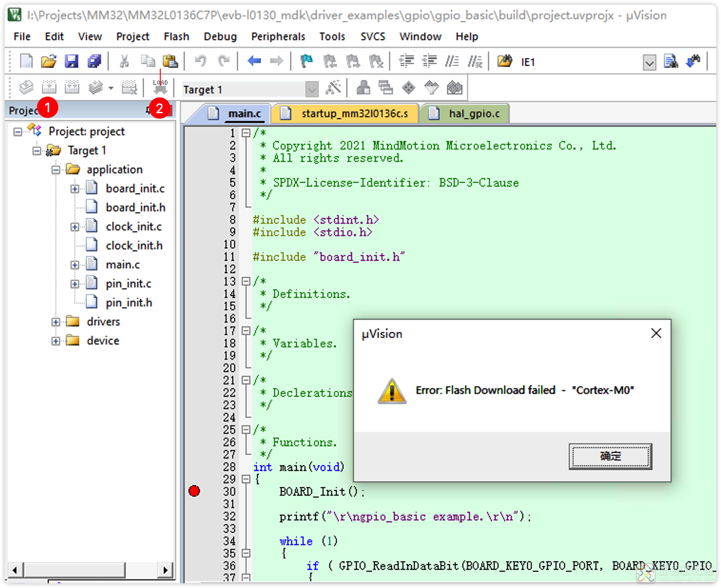Collapse the Project: project tree node
The image size is (721, 588).
click(18, 132)
